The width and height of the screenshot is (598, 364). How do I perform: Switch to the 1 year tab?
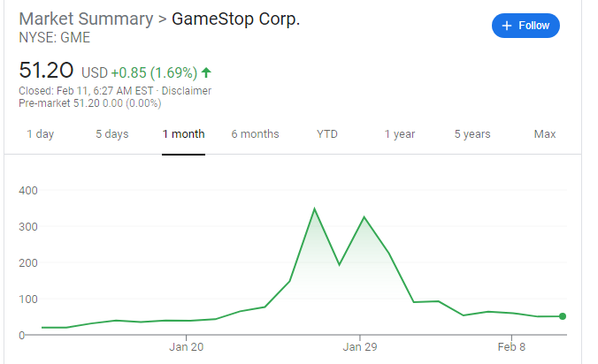tap(399, 134)
